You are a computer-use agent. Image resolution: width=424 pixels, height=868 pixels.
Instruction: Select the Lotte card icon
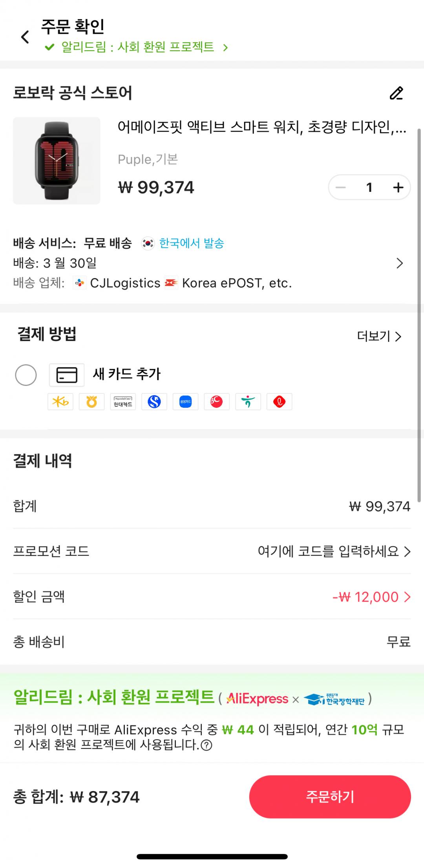tap(279, 402)
